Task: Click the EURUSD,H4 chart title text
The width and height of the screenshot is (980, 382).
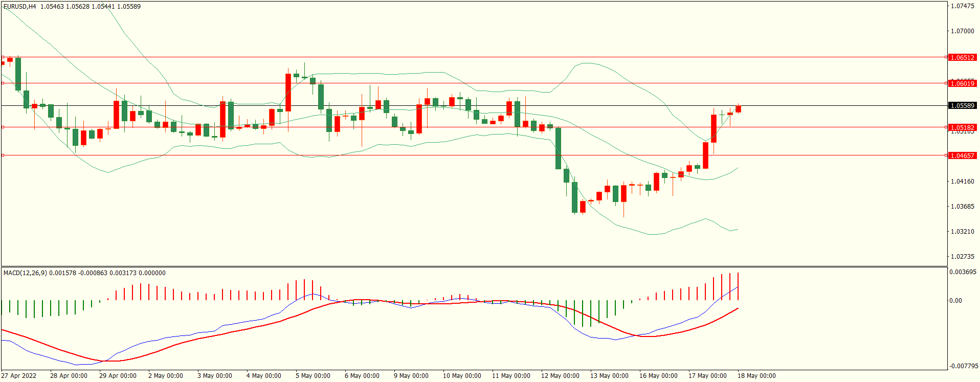Action: 20,7
